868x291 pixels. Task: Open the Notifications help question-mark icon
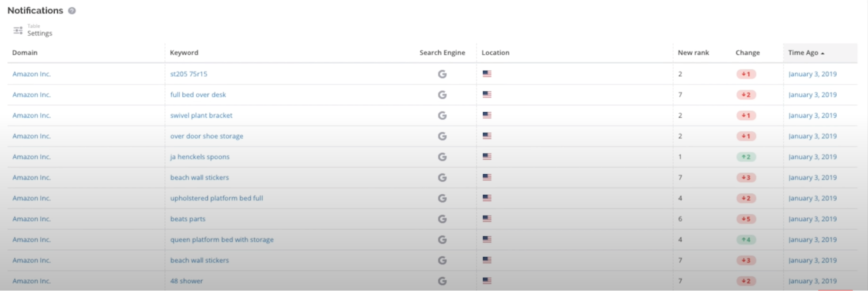pyautogui.click(x=72, y=11)
